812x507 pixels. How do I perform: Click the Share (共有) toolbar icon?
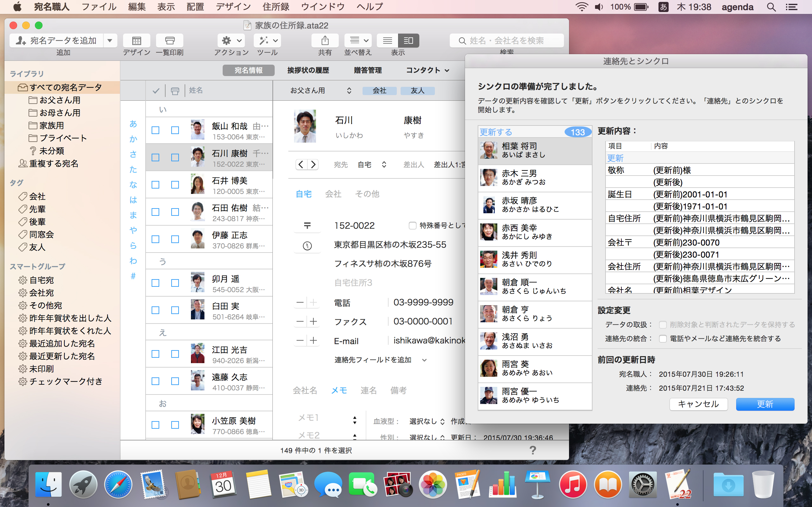pyautogui.click(x=324, y=41)
